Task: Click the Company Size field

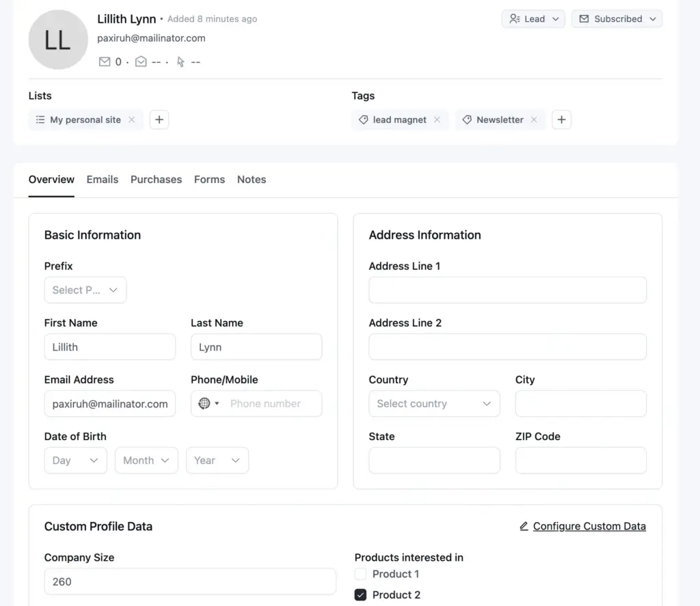Action: pos(190,581)
